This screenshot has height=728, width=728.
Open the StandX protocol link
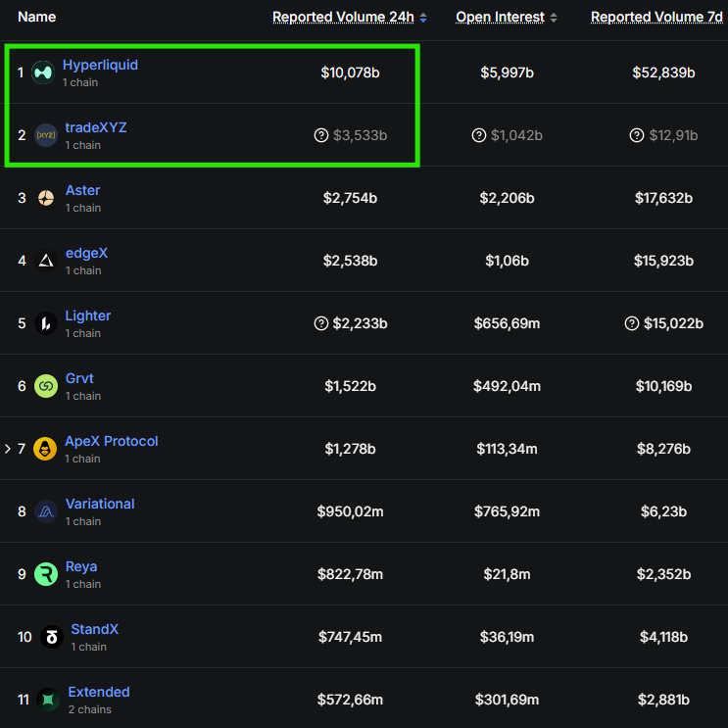point(95,629)
